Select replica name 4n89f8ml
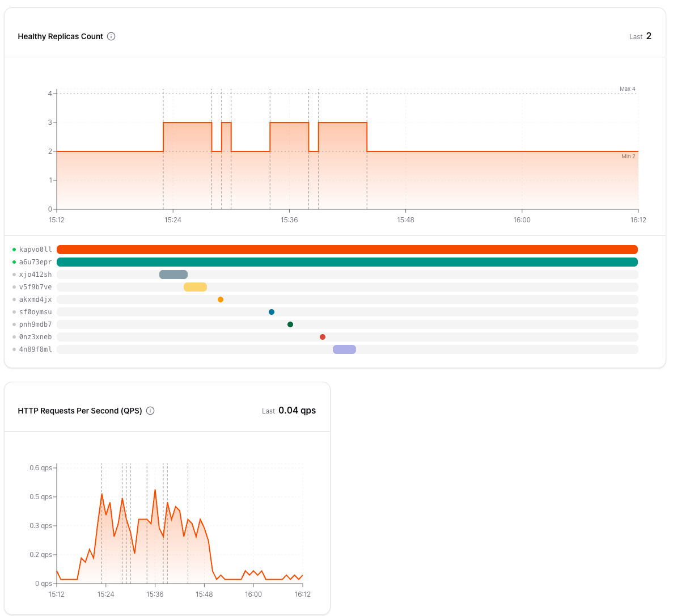The image size is (673, 616). (x=35, y=349)
